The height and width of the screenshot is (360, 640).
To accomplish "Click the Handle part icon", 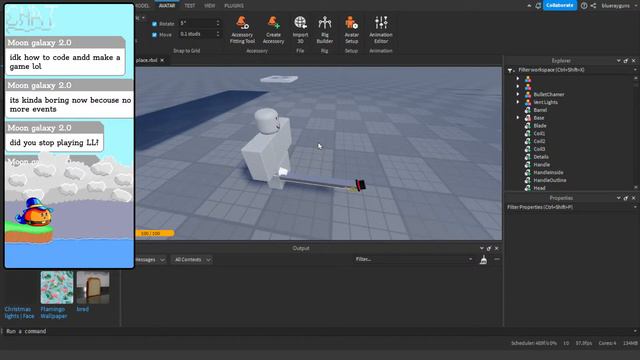I will (x=528, y=164).
